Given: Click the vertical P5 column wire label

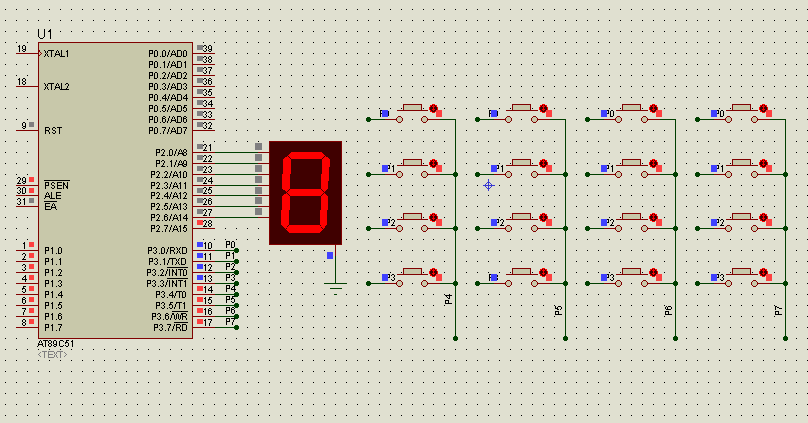Looking at the screenshot, I should (559, 311).
